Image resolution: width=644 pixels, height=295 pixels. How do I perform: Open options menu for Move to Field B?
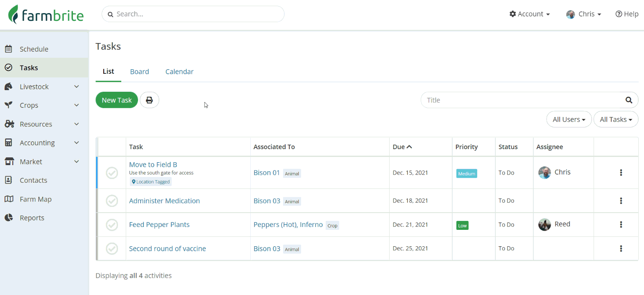(x=621, y=172)
